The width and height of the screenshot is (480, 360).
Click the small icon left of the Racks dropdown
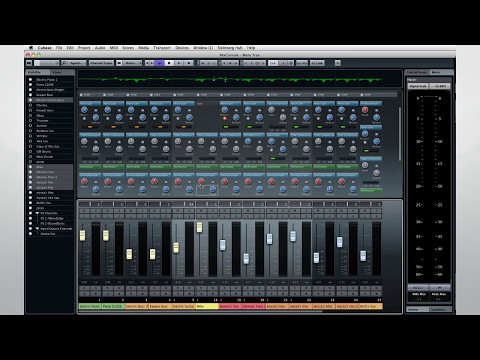click(119, 63)
